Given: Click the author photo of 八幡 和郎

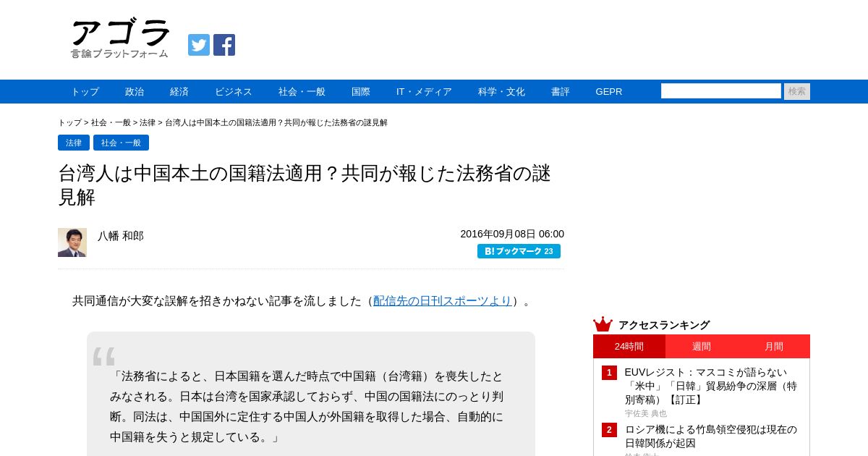Looking at the screenshot, I should click(72, 242).
